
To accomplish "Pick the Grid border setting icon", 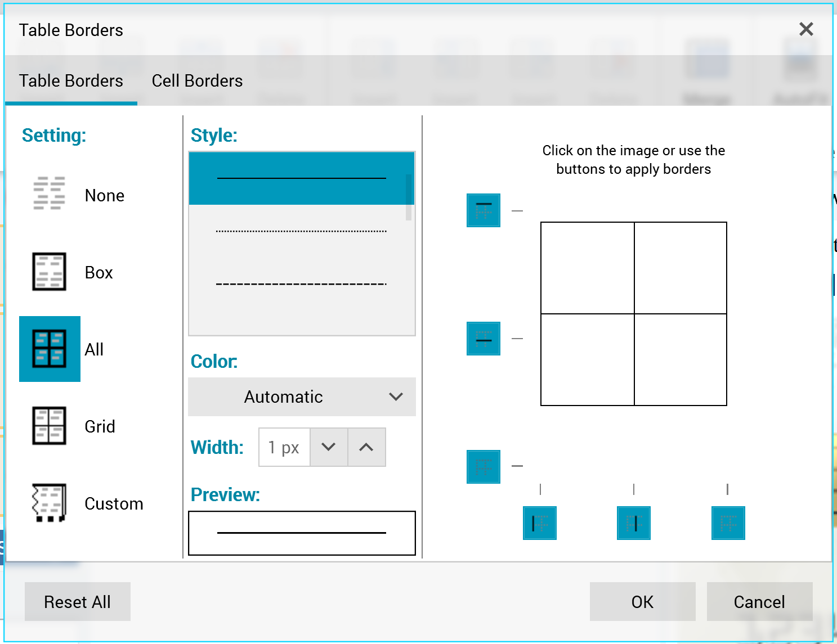I will point(50,426).
